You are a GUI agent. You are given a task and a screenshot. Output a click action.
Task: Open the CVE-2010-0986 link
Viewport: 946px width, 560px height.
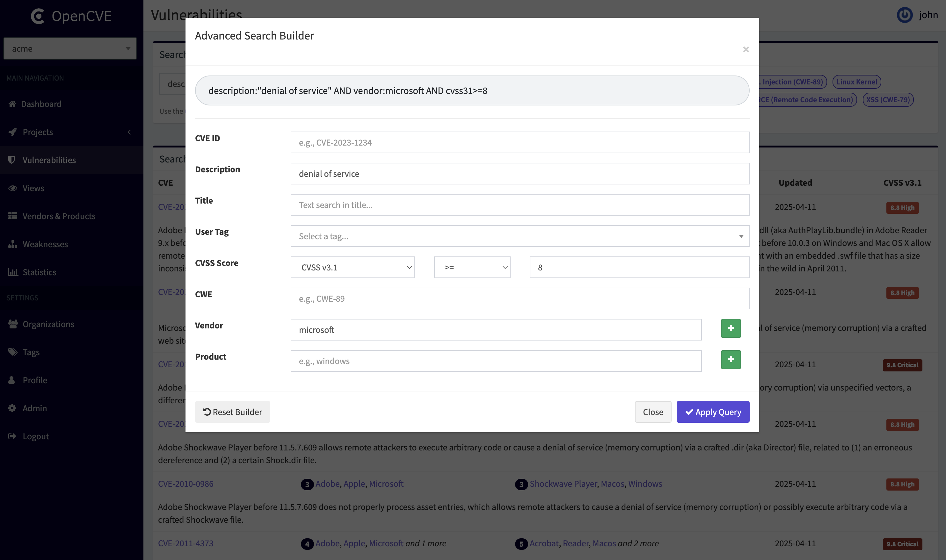point(186,484)
